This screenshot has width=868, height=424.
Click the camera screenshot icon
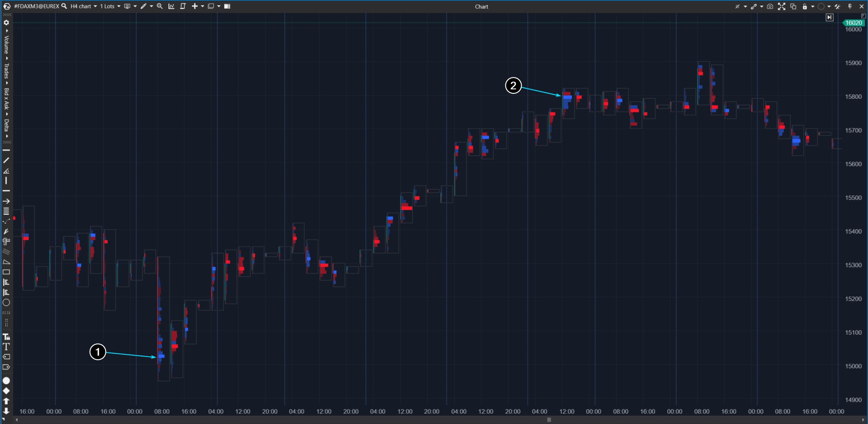point(770,6)
